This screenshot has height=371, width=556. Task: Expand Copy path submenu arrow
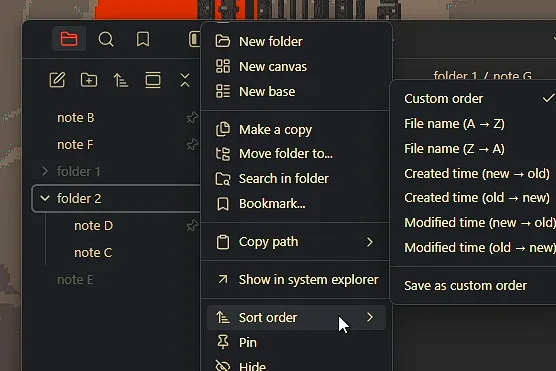click(x=369, y=242)
